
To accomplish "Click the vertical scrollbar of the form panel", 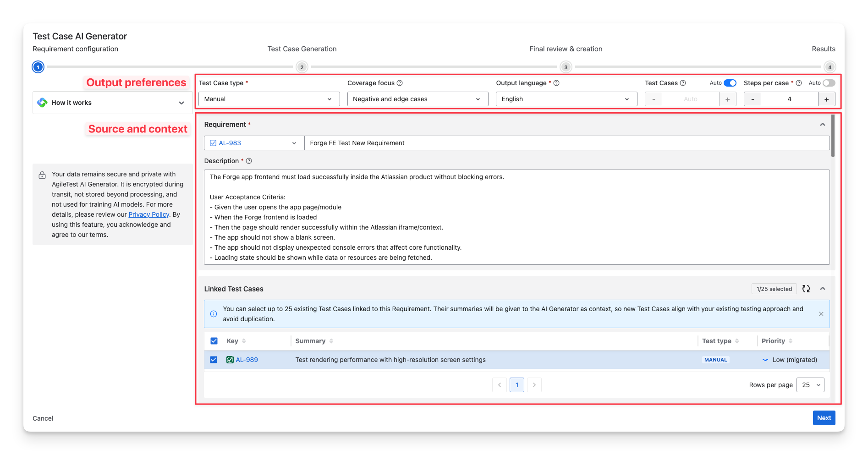I will [x=833, y=136].
